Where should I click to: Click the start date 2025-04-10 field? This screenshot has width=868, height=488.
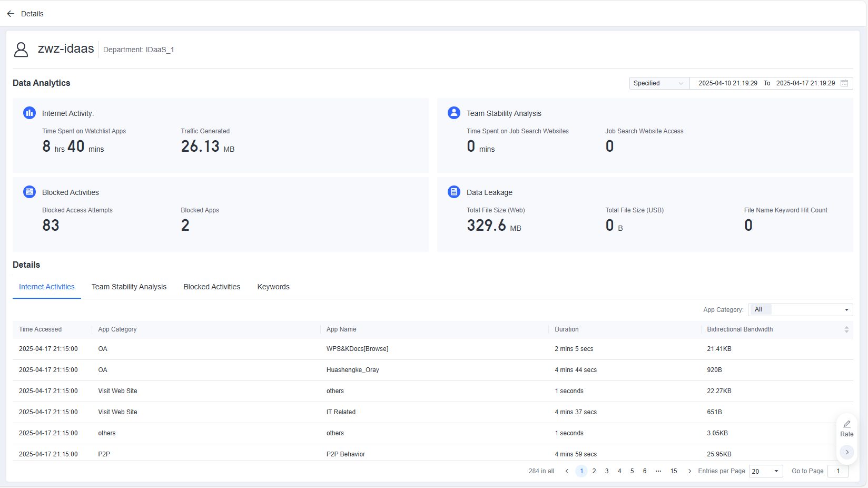click(x=728, y=83)
